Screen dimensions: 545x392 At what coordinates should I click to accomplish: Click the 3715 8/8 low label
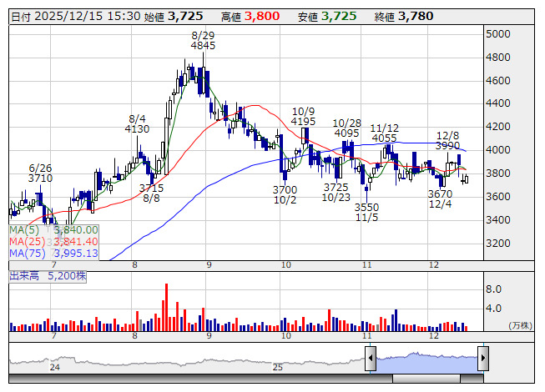pyautogui.click(x=151, y=193)
